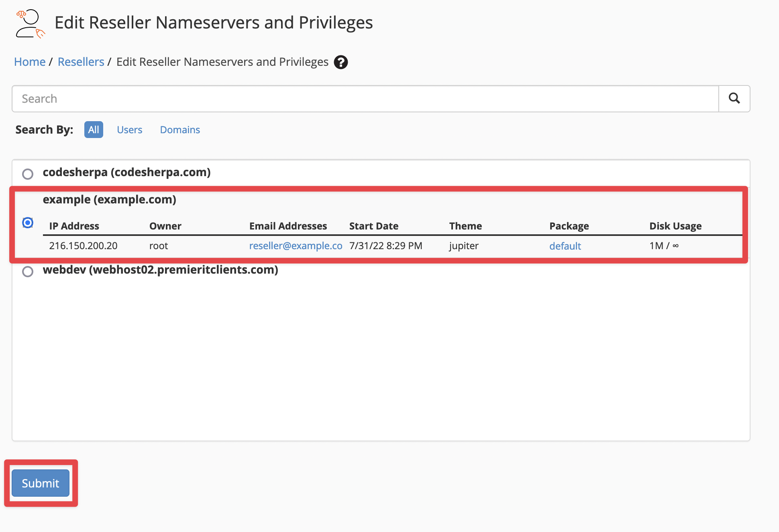Click the reseller privileges page icon
Screen dimensions: 779x532
pos(31,24)
